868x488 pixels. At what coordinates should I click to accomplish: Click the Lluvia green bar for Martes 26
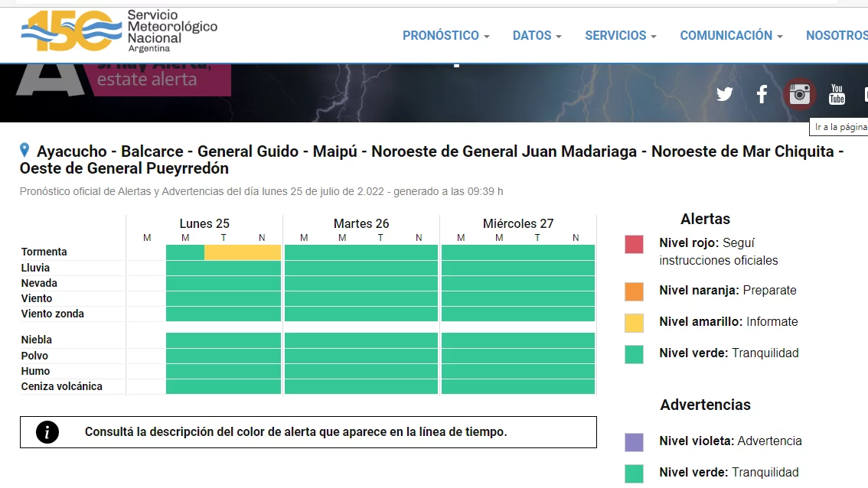pos(361,268)
